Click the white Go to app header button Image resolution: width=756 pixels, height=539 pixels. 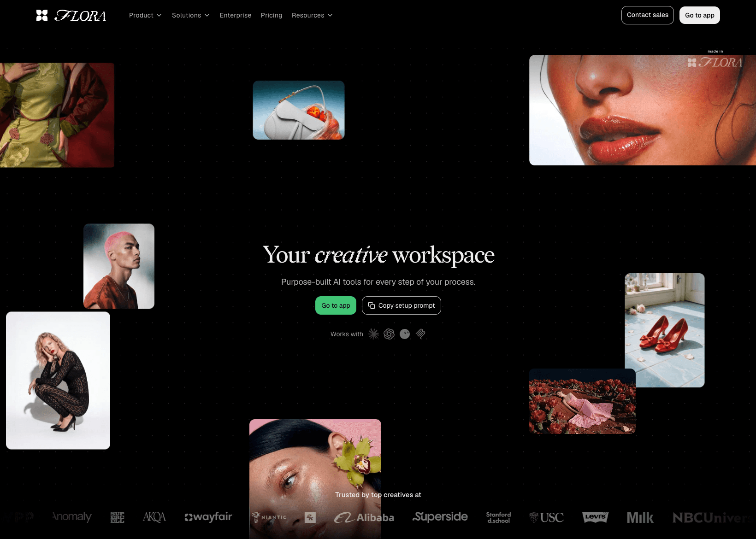[700, 15]
